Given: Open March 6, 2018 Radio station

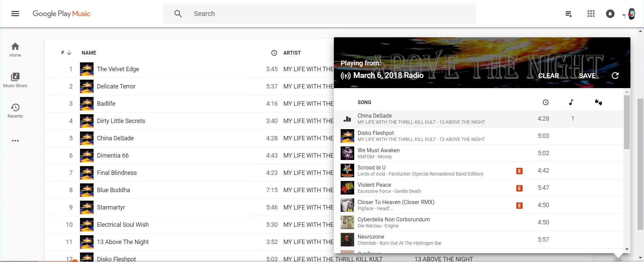Looking at the screenshot, I should 388,75.
